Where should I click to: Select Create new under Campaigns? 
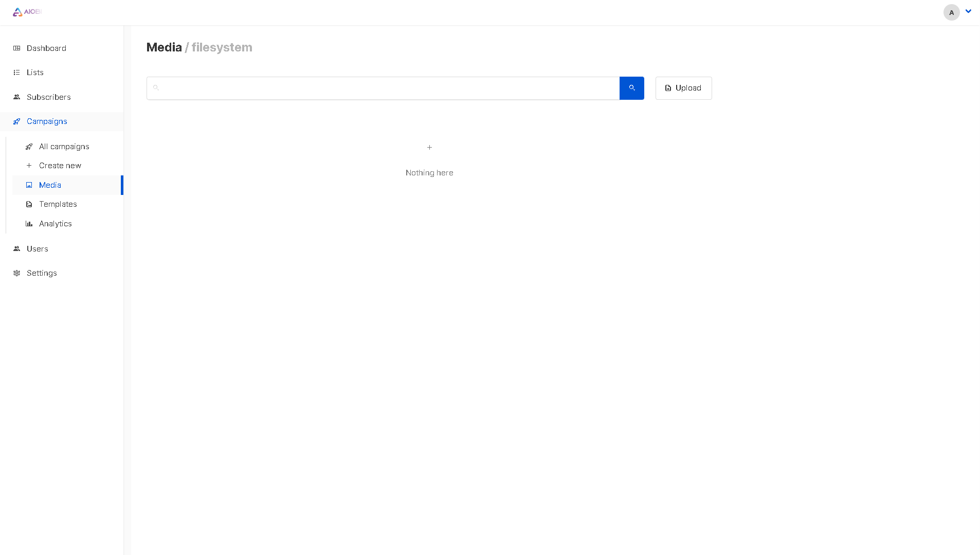coord(60,166)
